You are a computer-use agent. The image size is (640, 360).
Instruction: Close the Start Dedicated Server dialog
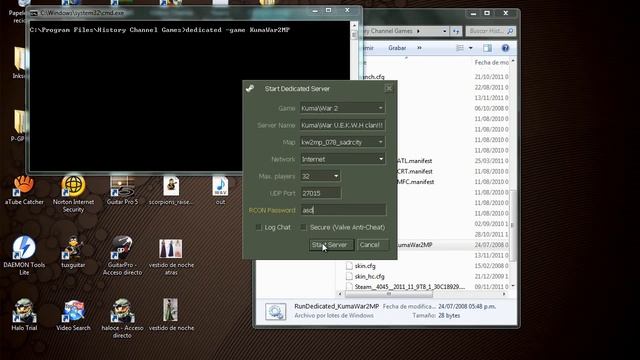389,88
